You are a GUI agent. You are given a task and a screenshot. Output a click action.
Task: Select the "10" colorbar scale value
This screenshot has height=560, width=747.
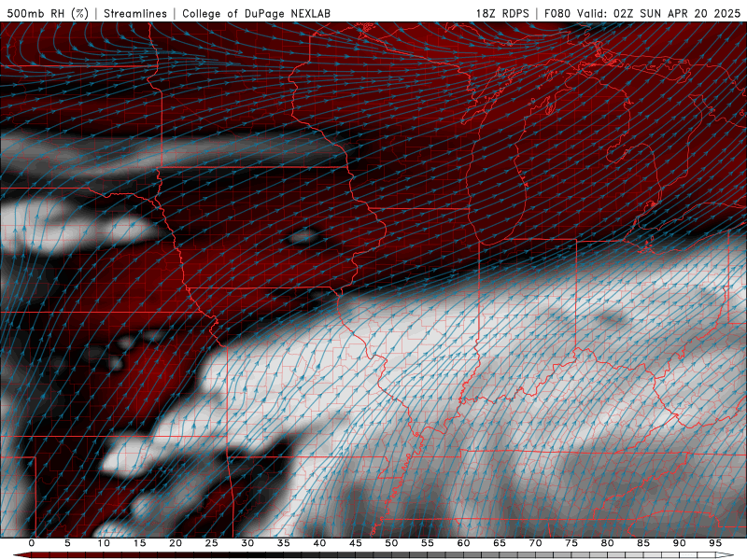(104, 543)
